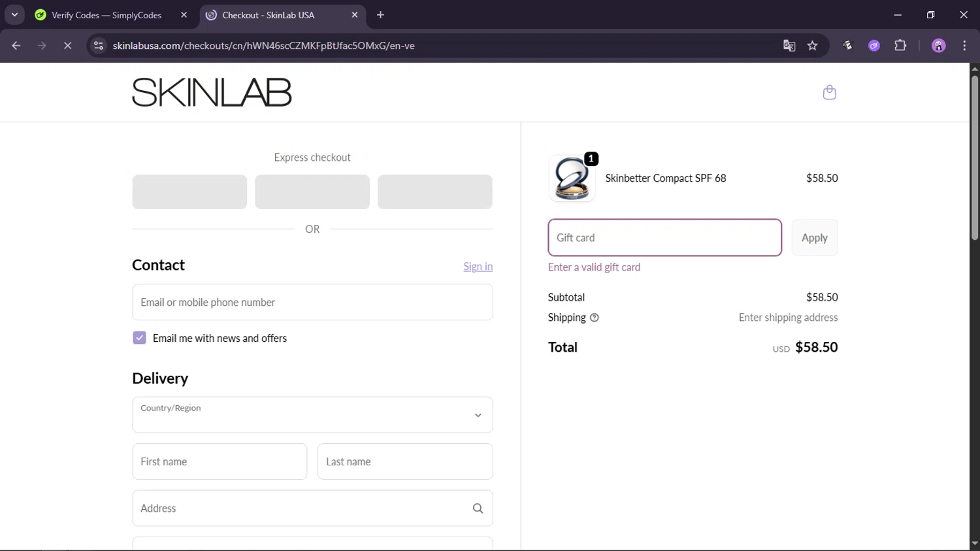
Task: Open the tab search dropdown arrow
Action: (x=14, y=14)
